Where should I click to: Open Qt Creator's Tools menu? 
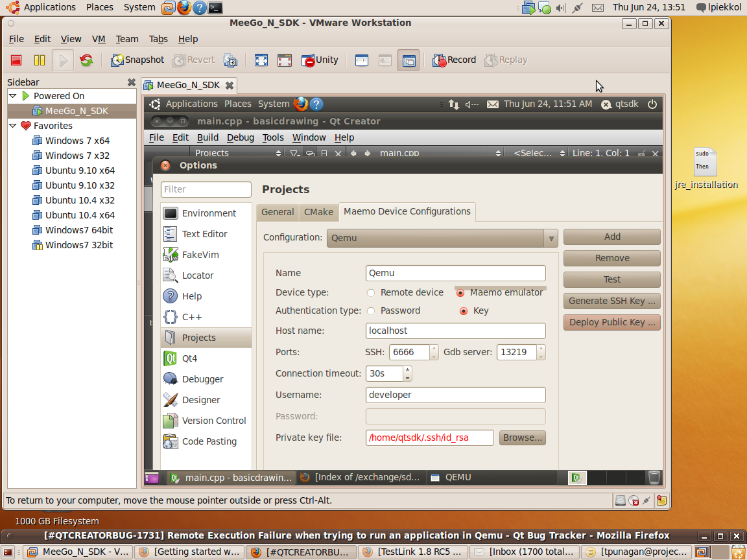(x=273, y=137)
